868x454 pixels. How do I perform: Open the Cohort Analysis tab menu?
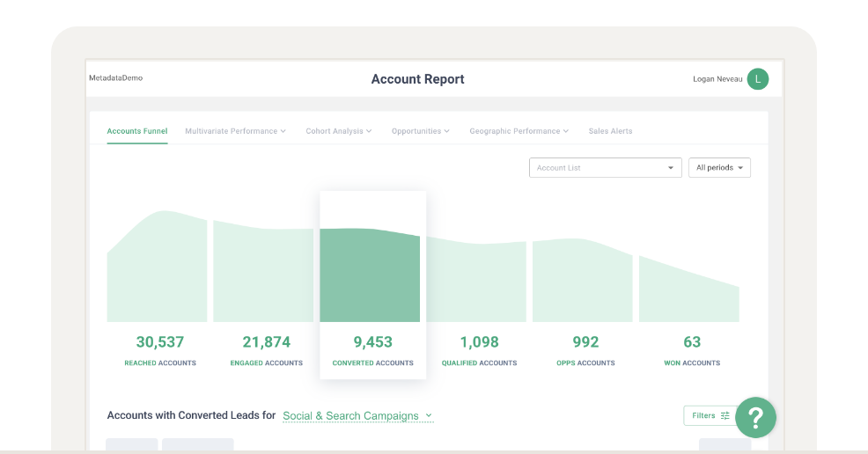coord(339,131)
